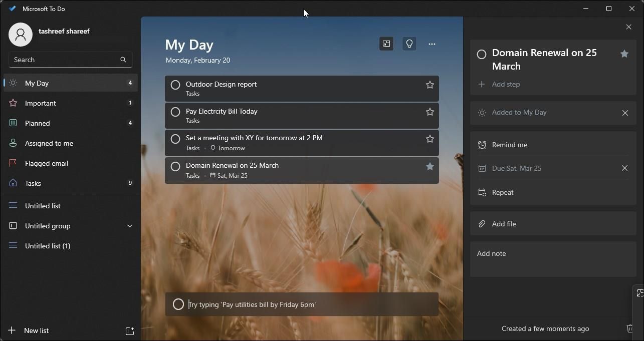644x341 pixels.
Task: Open the suggestions lightbulb icon
Action: click(409, 44)
